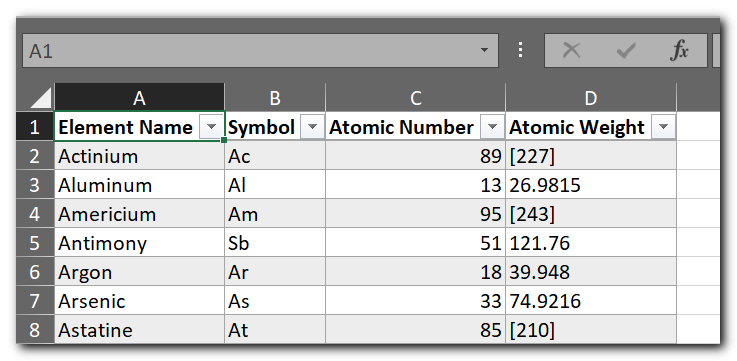Select atomic weight cell [227]

click(591, 156)
